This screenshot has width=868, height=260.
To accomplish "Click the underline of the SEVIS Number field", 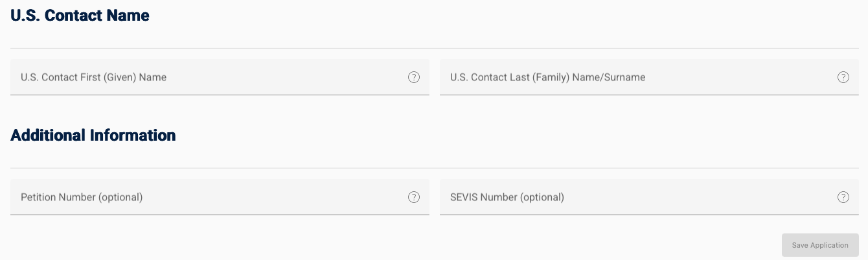I will (649, 214).
